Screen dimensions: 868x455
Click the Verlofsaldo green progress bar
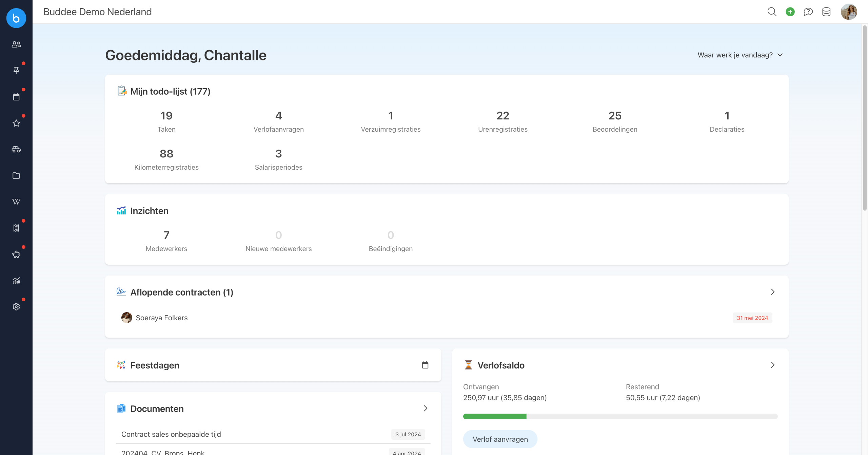point(495,416)
